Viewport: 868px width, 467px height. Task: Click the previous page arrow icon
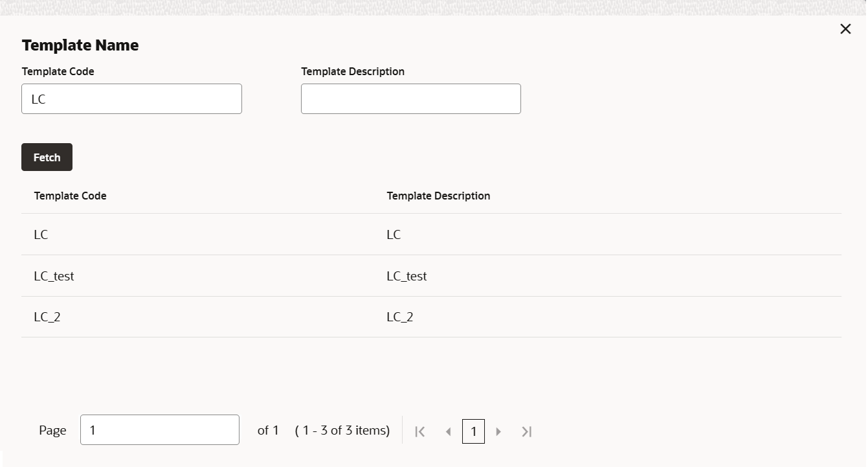(448, 431)
